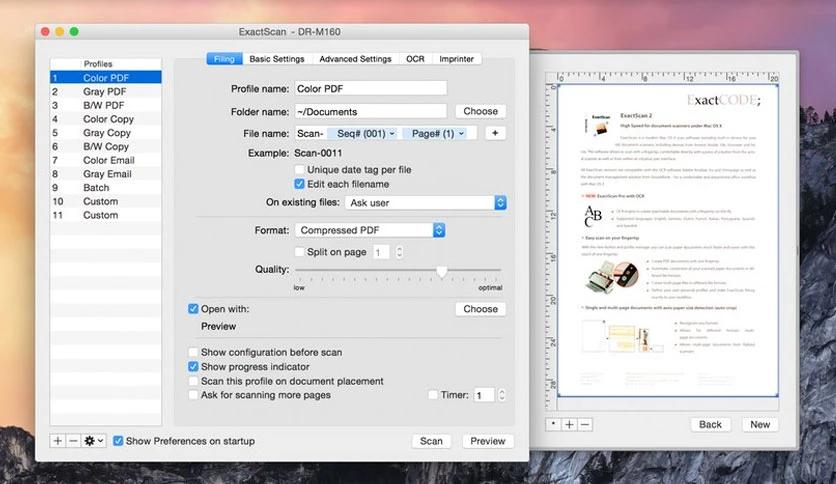The height and width of the screenshot is (484, 836).
Task: Click the Timer value field
Action: coord(484,395)
